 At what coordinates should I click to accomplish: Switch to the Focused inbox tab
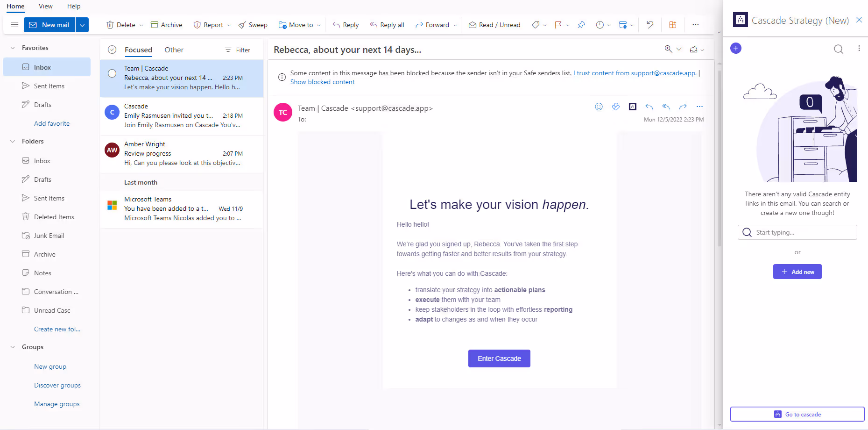point(138,50)
